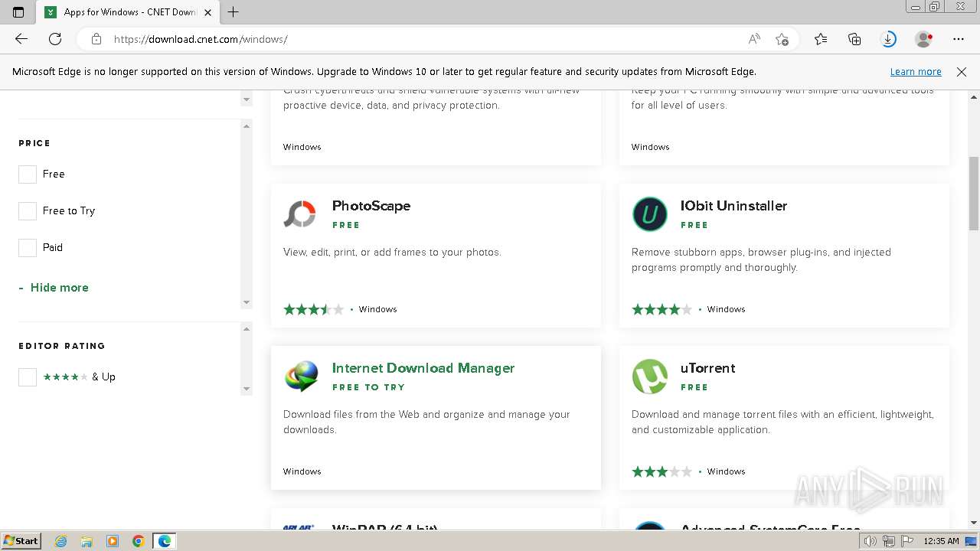The image size is (980, 551).
Task: Click scroll-down arrow of Editor Rating panel
Action: click(247, 389)
